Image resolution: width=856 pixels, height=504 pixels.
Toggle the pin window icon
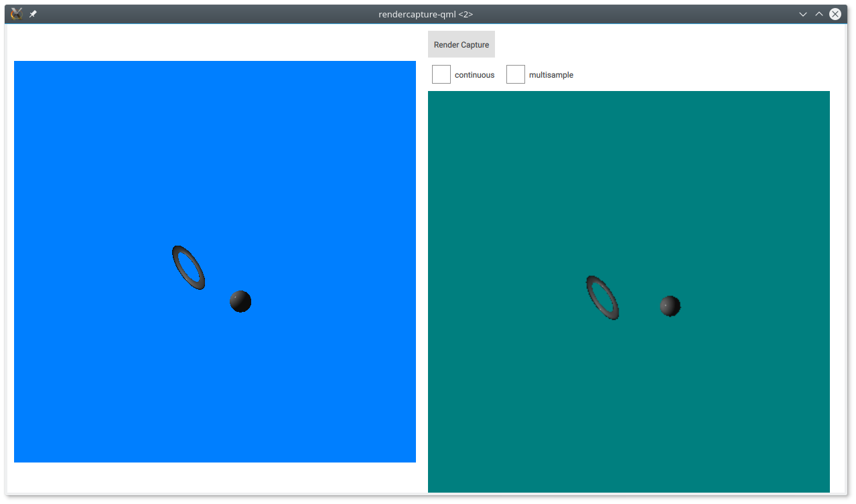(x=33, y=14)
